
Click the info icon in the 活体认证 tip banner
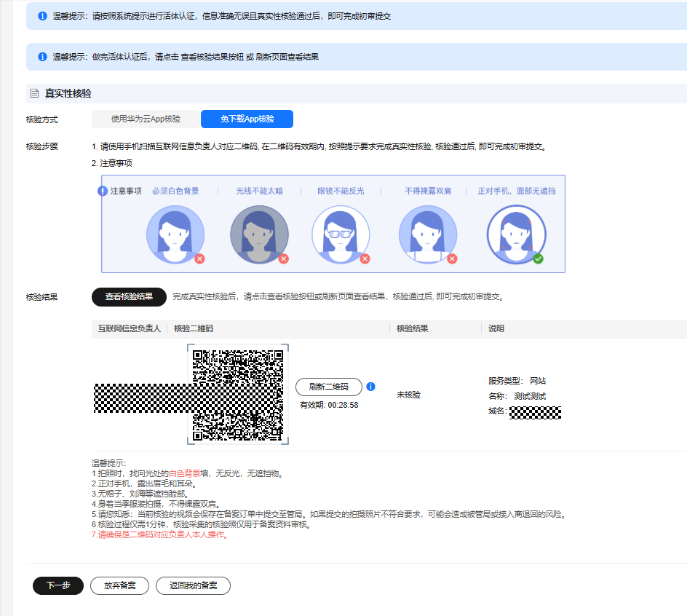42,16
